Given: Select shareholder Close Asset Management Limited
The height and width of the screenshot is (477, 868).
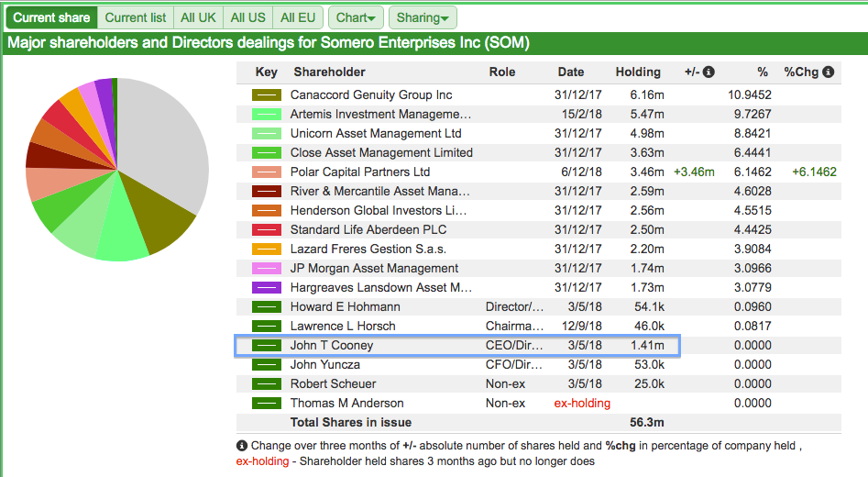Looking at the screenshot, I should click(x=381, y=153).
